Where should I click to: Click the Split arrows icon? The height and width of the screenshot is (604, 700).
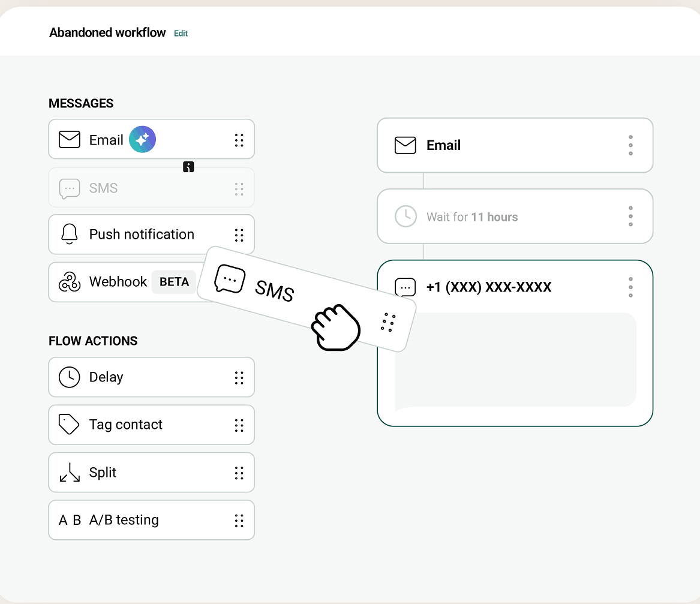pos(70,472)
